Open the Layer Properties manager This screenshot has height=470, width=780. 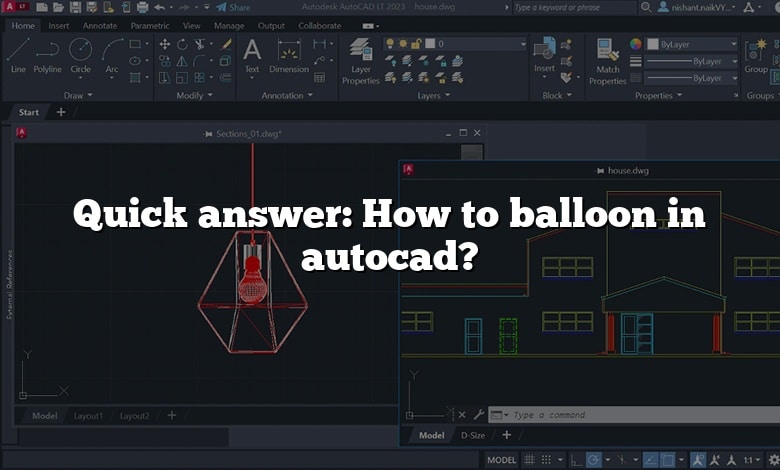point(361,61)
